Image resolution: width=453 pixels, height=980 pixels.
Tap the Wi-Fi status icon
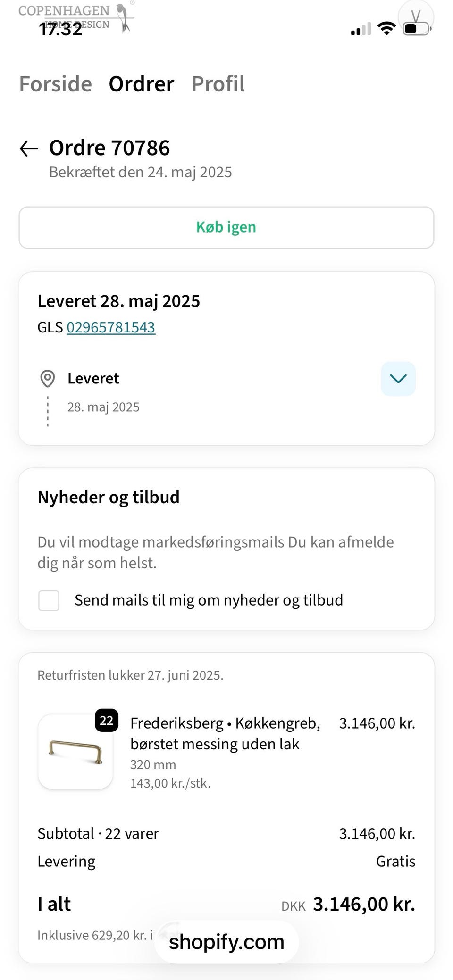point(387,29)
